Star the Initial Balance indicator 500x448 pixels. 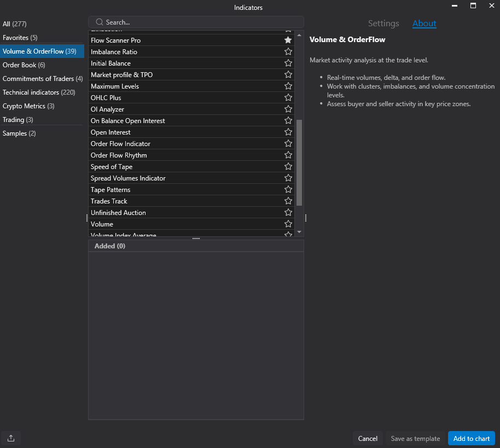pyautogui.click(x=288, y=63)
